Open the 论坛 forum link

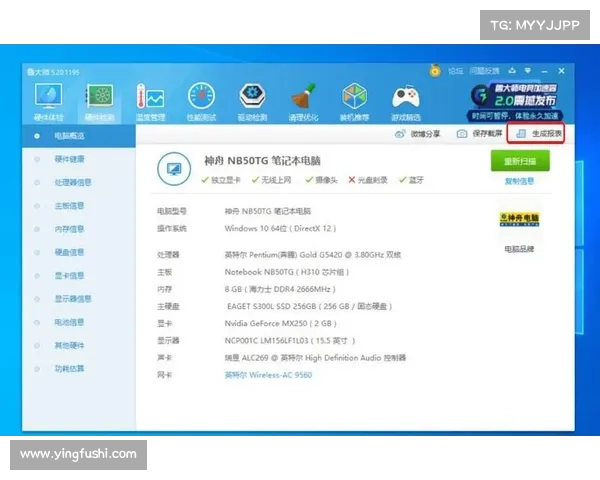(455, 71)
